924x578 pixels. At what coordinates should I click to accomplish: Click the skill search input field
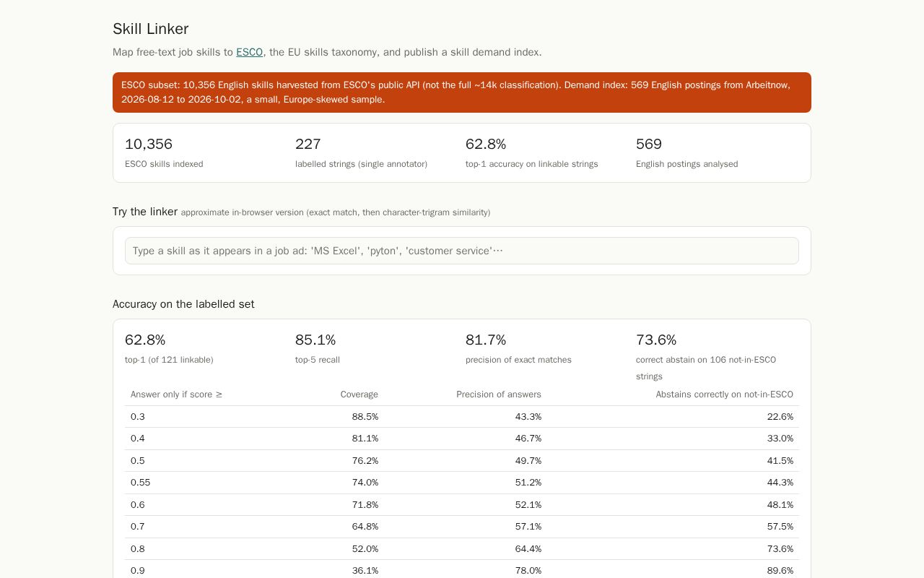click(x=462, y=251)
